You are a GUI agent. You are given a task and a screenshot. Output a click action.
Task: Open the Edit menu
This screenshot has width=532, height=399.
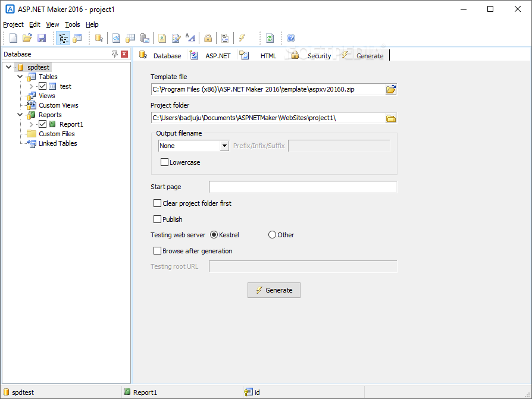pyautogui.click(x=35, y=24)
